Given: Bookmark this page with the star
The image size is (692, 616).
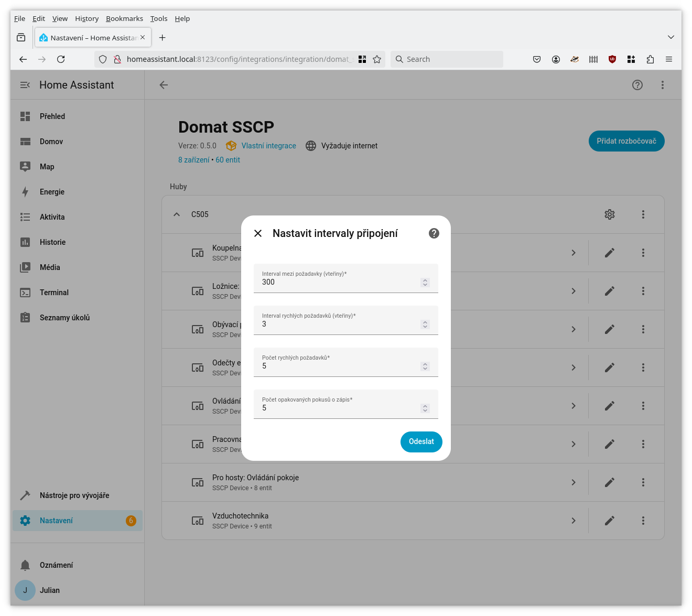Looking at the screenshot, I should point(377,59).
